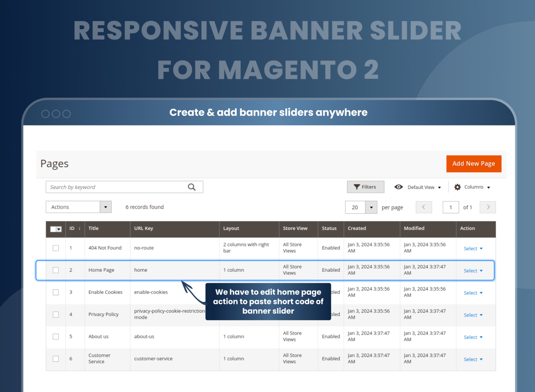This screenshot has height=392, width=535.
Task: Sort by the URL Key column header
Action: pyautogui.click(x=175, y=229)
